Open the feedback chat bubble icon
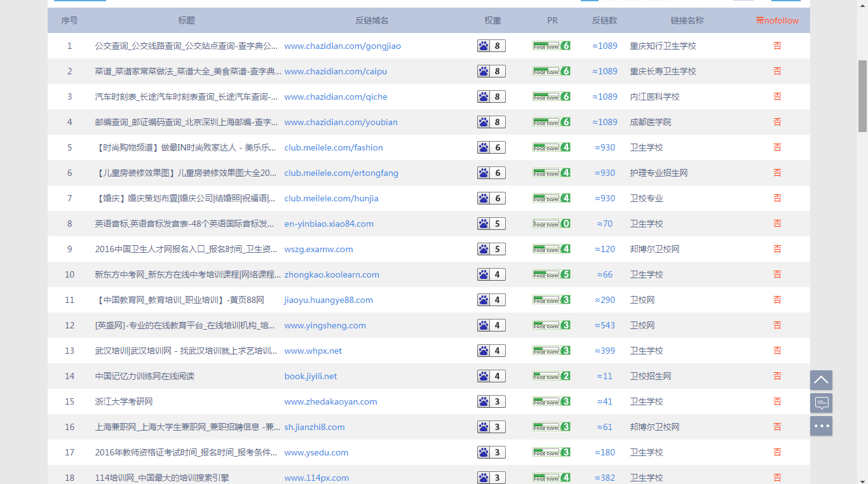Viewport: 868px width, 484px height. click(821, 403)
